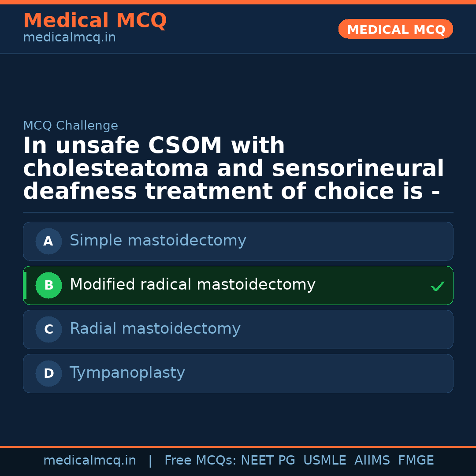This screenshot has height=476, width=476.
Task: Click the letter D circle badge
Action: [x=48, y=373]
